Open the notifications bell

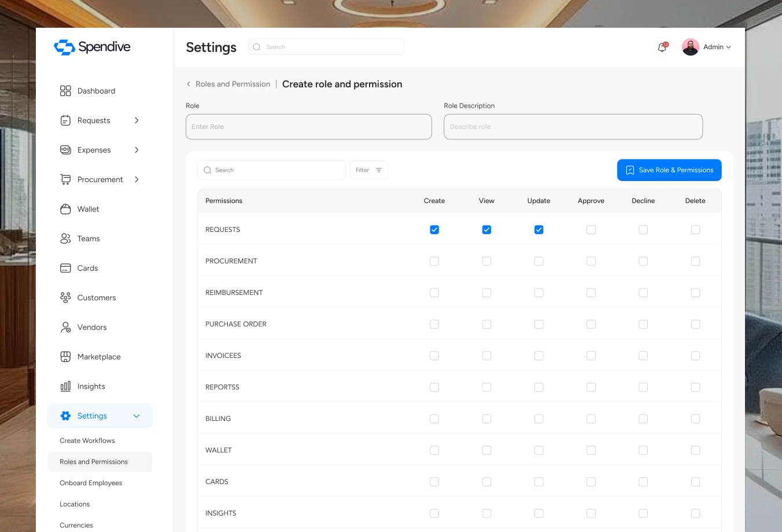coord(662,47)
